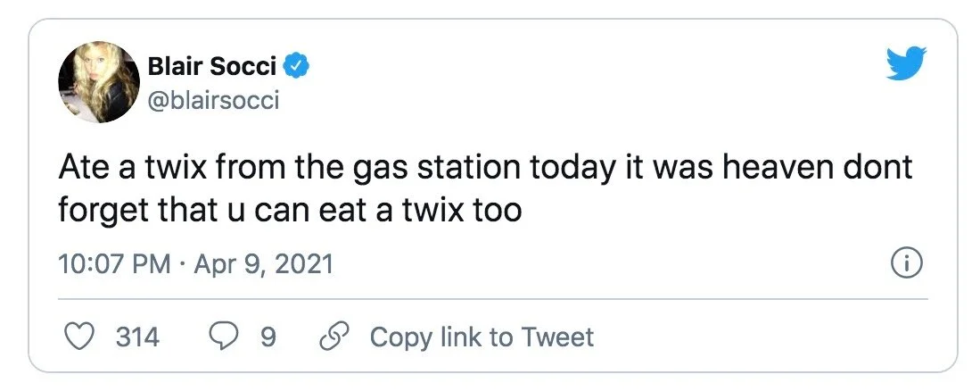
Task: Click the chain link icon
Action: pos(333,337)
